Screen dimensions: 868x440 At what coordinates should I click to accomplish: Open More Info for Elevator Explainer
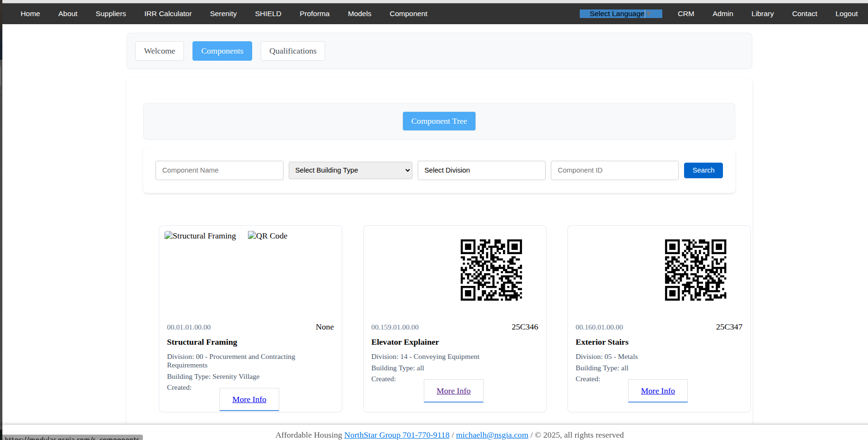(x=454, y=391)
